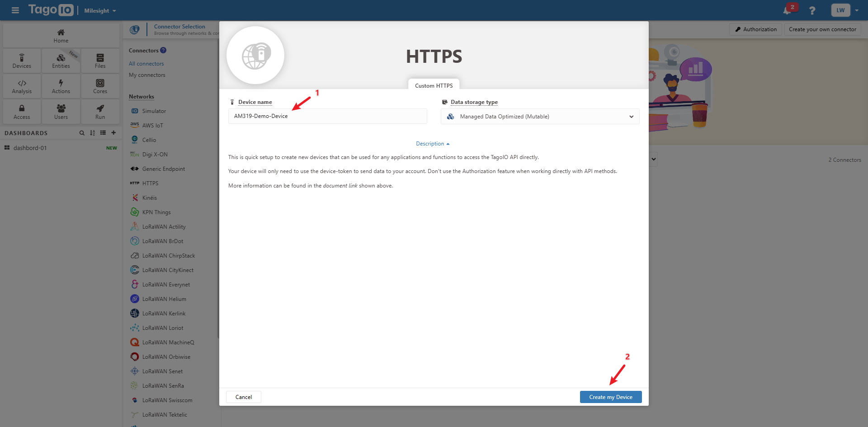
Task: Click Create your own connector
Action: click(x=823, y=29)
